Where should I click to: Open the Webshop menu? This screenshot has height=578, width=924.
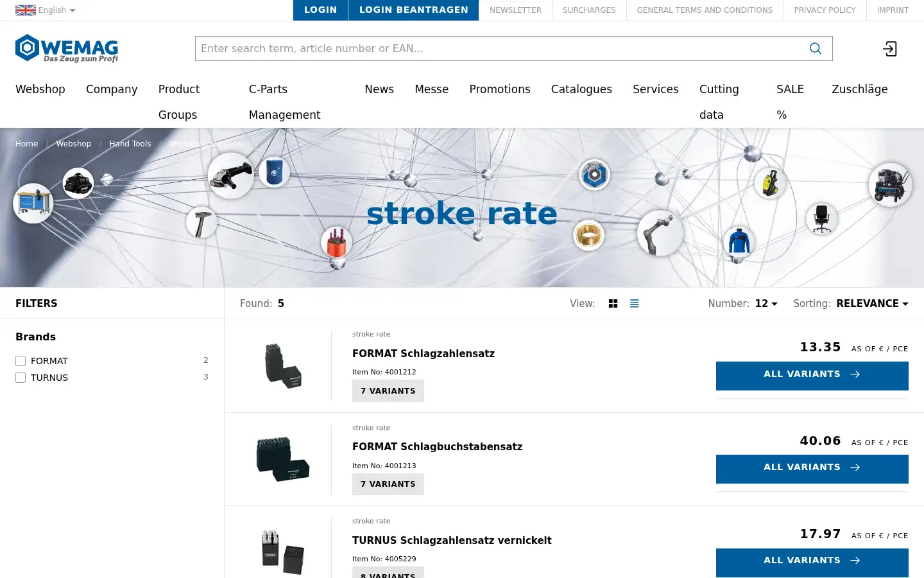tap(40, 89)
